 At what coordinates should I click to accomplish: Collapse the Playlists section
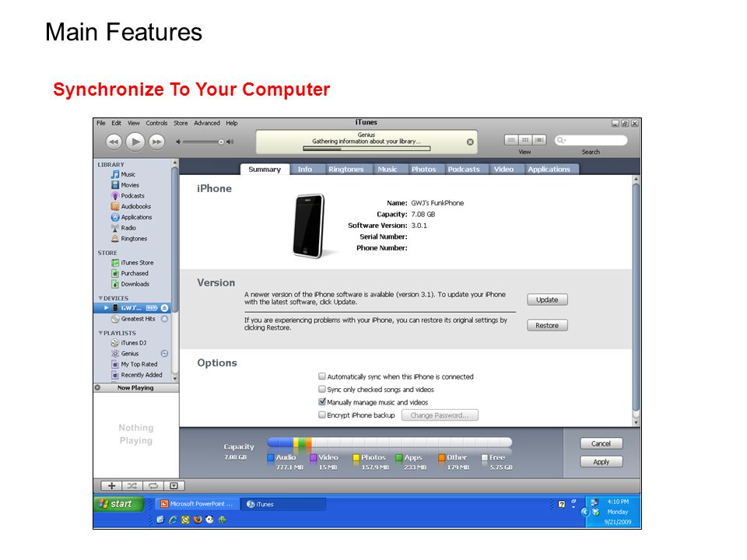point(100,333)
